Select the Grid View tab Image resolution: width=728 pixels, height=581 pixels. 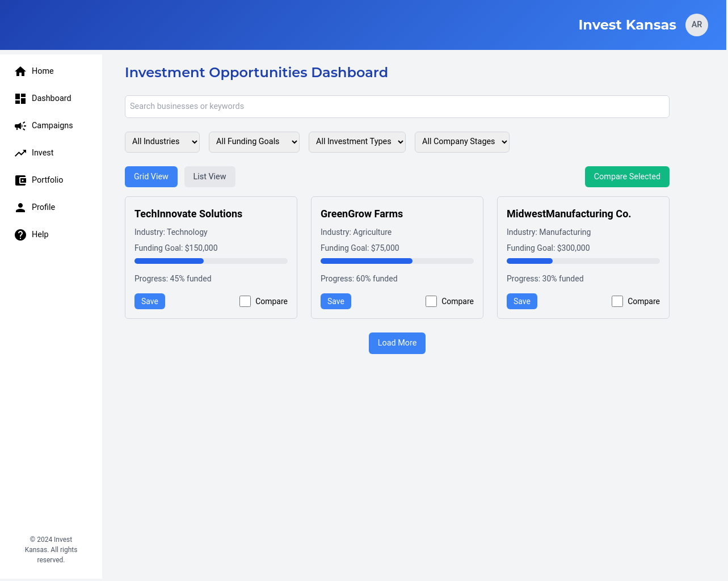pyautogui.click(x=151, y=176)
